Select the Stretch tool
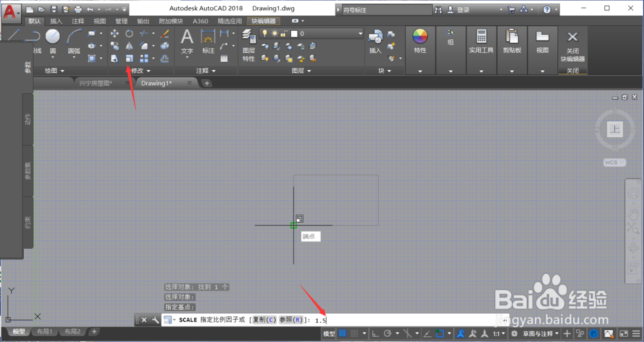Viewport: 644px width, 342px height. coord(115,59)
